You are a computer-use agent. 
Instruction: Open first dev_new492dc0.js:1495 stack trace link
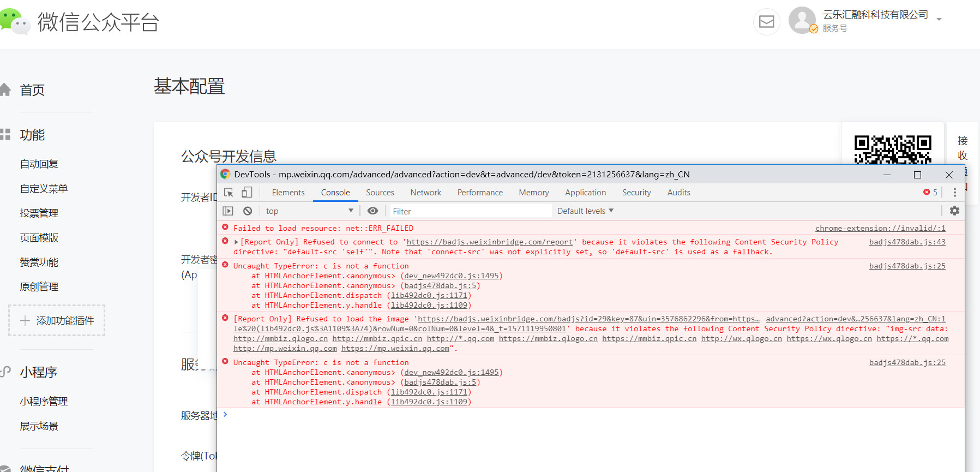click(452, 276)
